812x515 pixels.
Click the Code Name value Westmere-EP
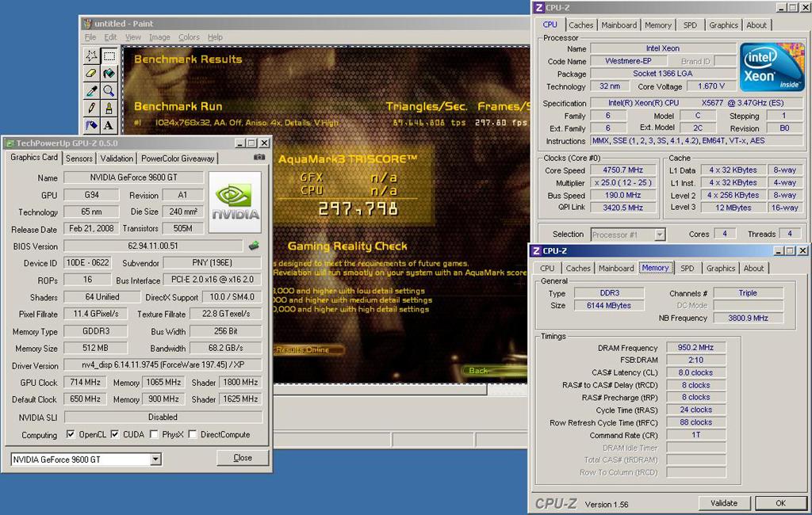click(628, 60)
